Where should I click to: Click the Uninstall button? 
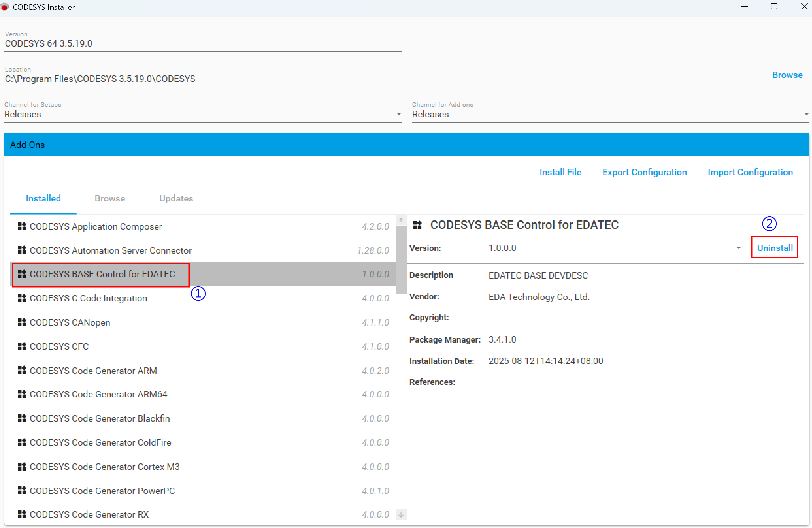pyautogui.click(x=774, y=248)
